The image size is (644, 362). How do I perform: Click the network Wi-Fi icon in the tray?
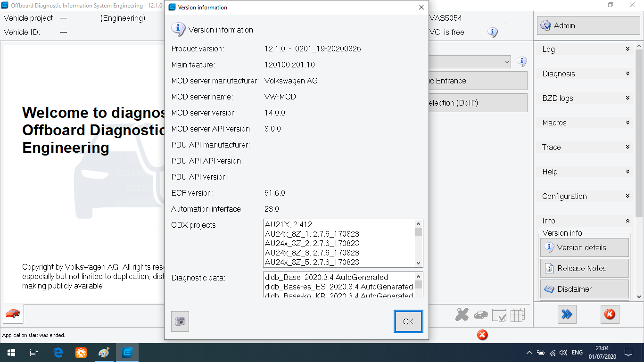point(552,353)
